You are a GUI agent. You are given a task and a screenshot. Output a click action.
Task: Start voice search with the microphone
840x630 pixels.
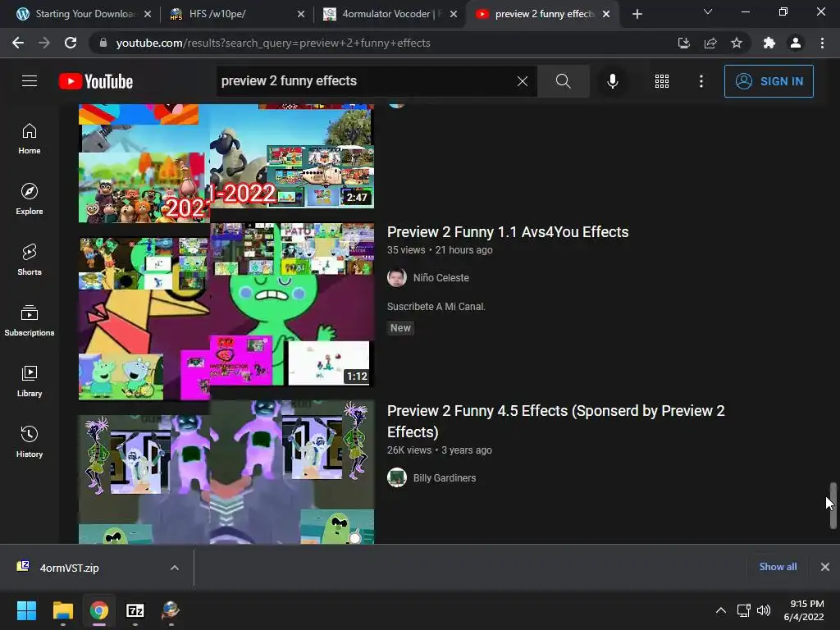pos(612,81)
